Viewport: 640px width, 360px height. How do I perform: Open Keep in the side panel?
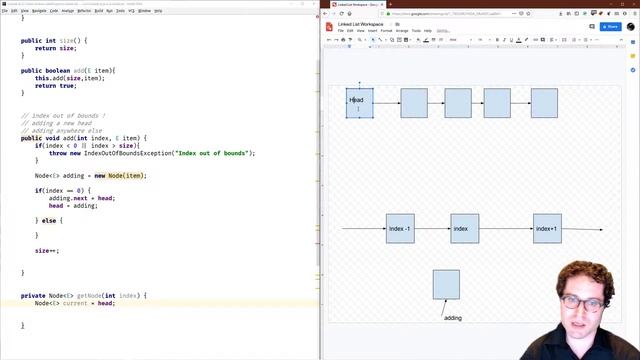click(633, 56)
